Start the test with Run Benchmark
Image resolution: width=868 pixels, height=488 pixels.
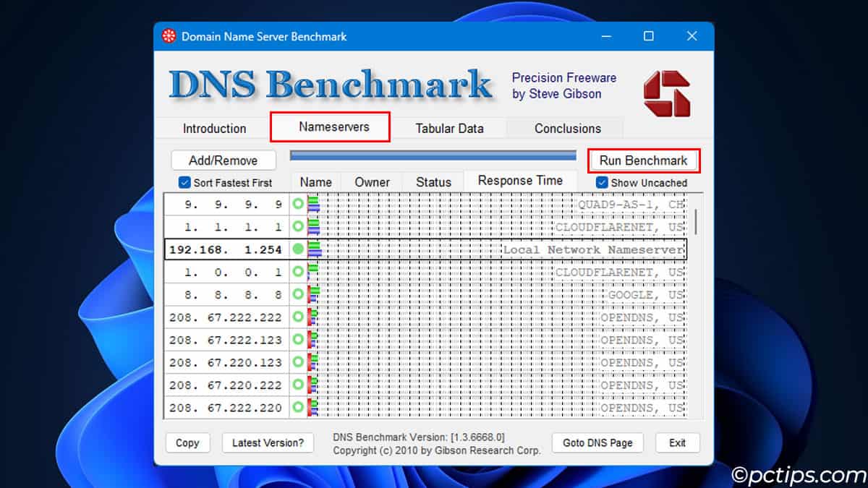[x=643, y=160]
